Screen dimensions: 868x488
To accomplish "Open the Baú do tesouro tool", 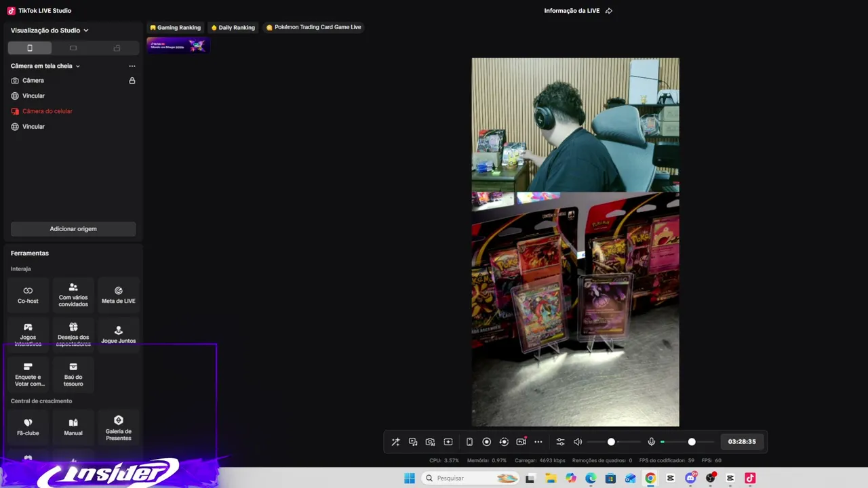I will point(73,375).
